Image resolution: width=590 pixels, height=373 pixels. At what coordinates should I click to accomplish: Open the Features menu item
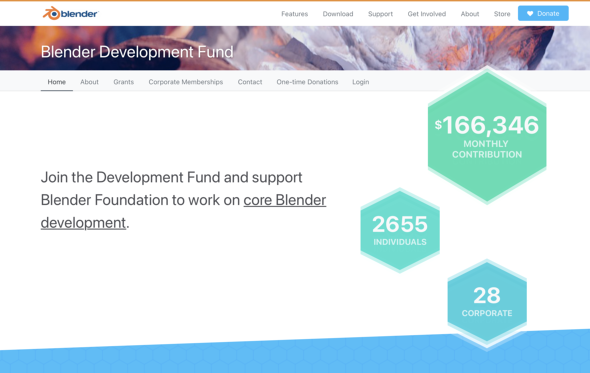click(294, 14)
